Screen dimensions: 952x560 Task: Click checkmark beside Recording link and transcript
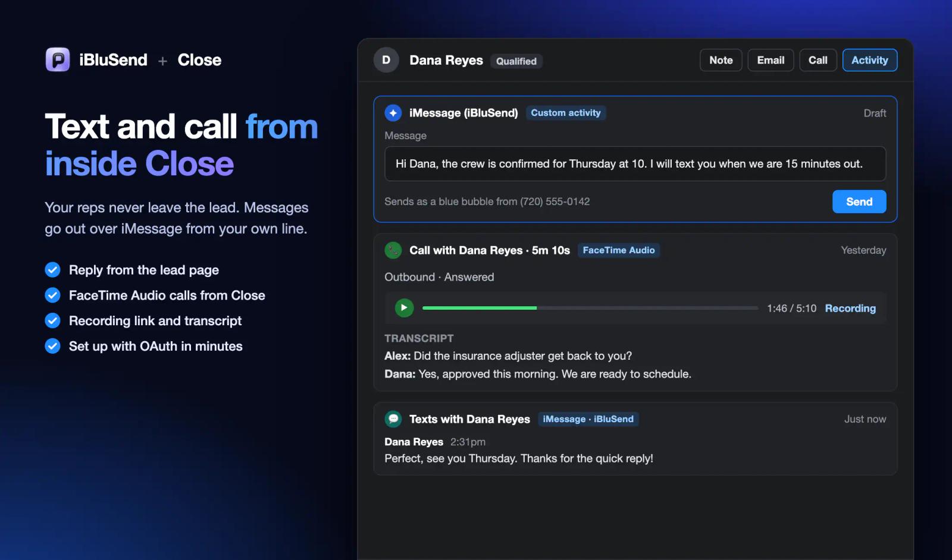(x=53, y=321)
